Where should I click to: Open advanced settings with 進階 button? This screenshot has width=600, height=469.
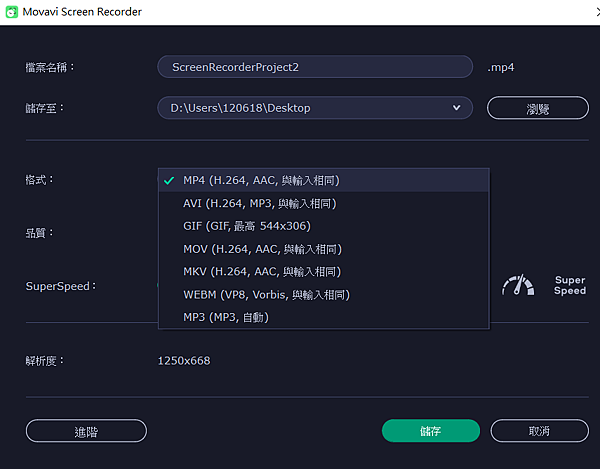pyautogui.click(x=86, y=431)
